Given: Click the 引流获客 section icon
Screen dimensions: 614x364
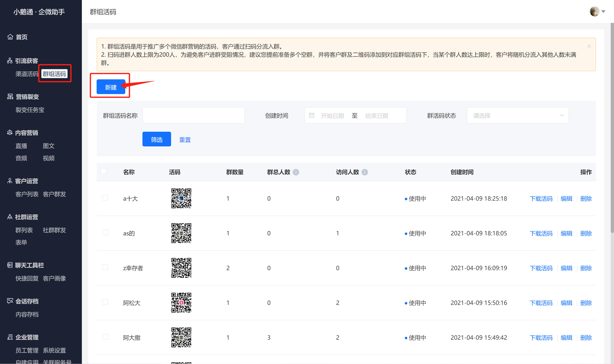Looking at the screenshot, I should click(10, 61).
